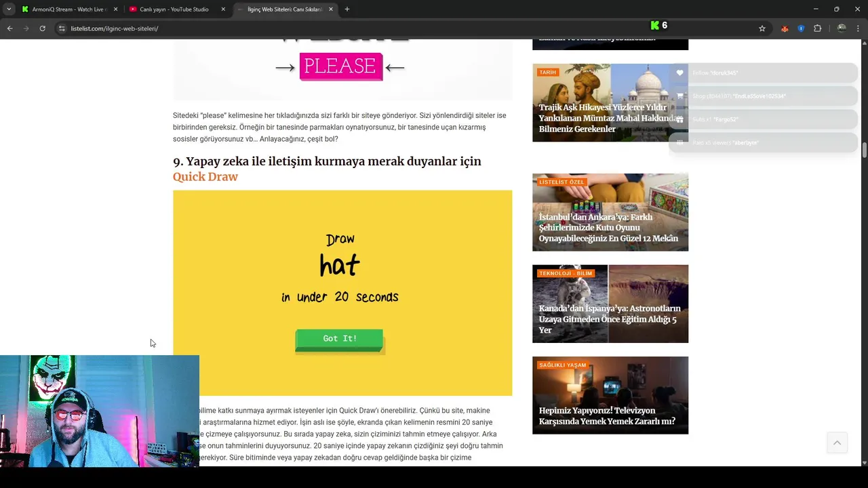This screenshot has height=488, width=868.
Task: Click the 'aberiyze' notification row
Action: pyautogui.click(x=764, y=143)
